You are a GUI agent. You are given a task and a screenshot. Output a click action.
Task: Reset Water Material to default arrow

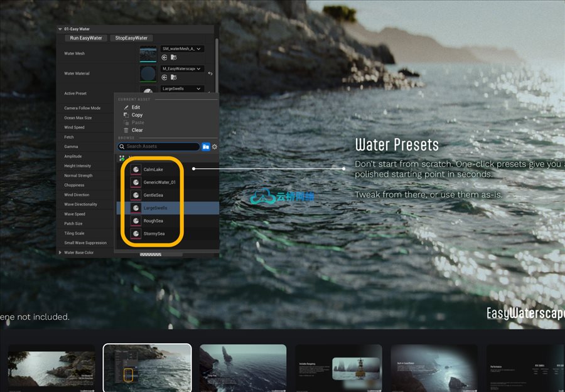[210, 73]
